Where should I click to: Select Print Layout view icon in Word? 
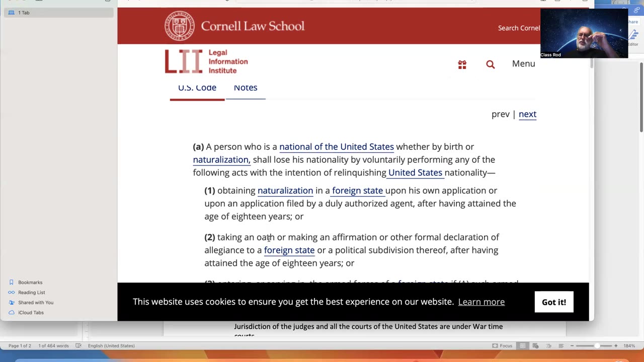click(x=523, y=346)
